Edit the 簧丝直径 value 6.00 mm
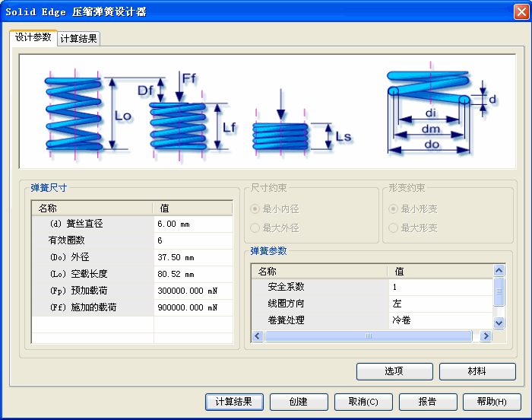Screen dimensions: 532x420 click(192, 224)
